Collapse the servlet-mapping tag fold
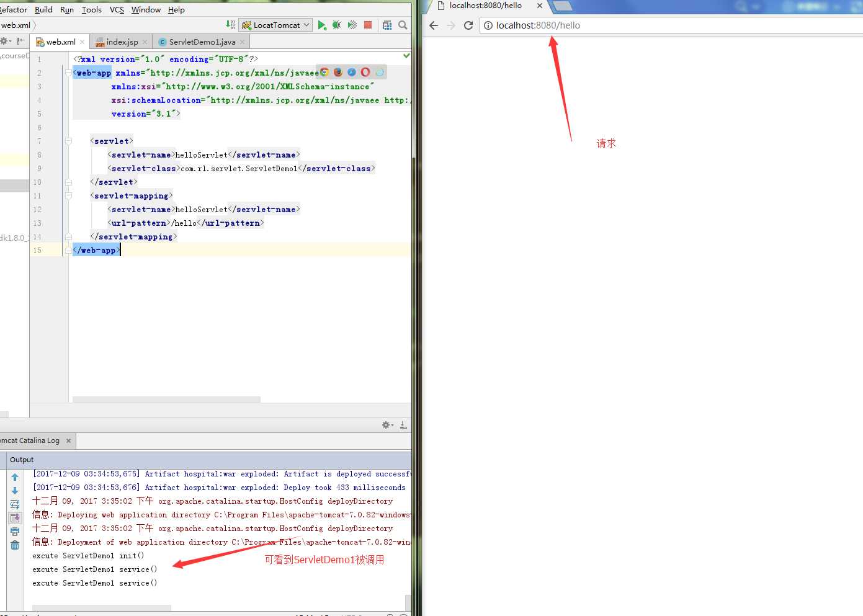The image size is (863, 616). pos(68,195)
